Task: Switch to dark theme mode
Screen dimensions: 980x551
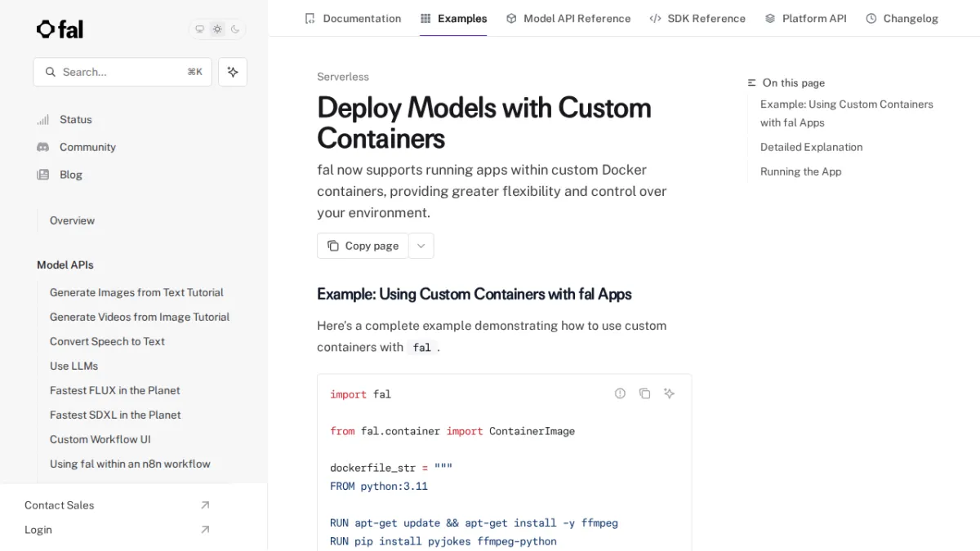Action: tap(235, 29)
